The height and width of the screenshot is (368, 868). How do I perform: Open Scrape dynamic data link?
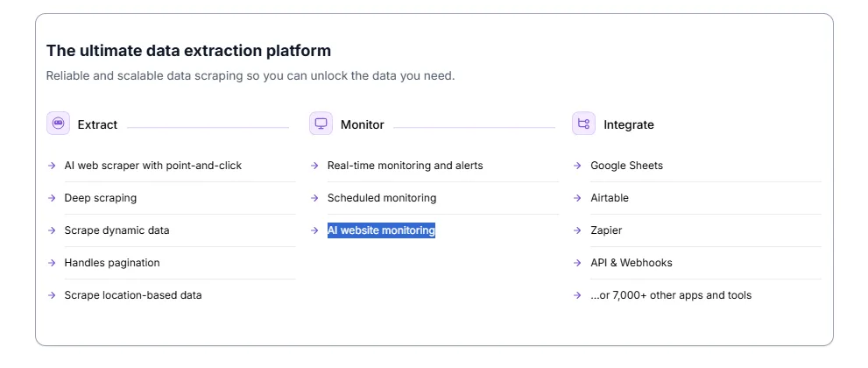coord(116,230)
